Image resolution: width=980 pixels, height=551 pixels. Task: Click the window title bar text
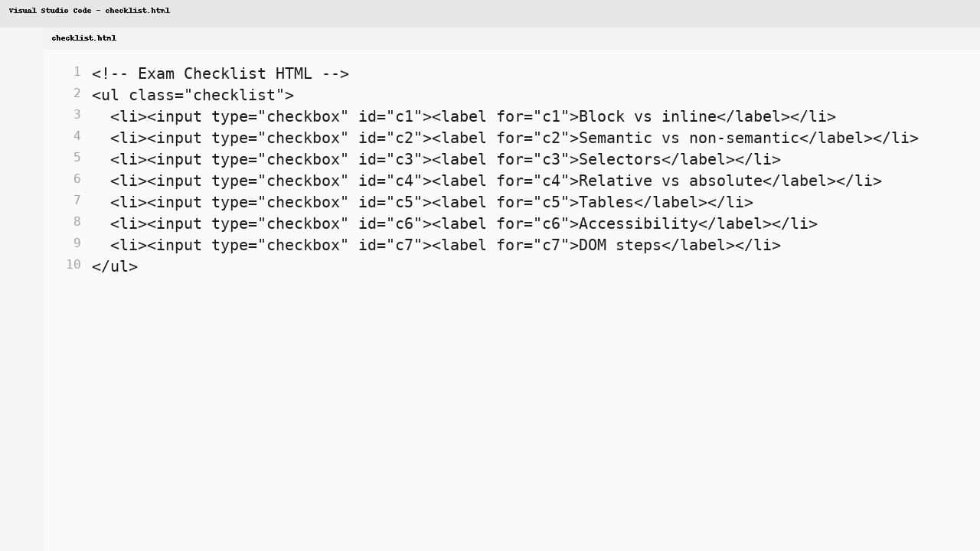click(x=90, y=10)
